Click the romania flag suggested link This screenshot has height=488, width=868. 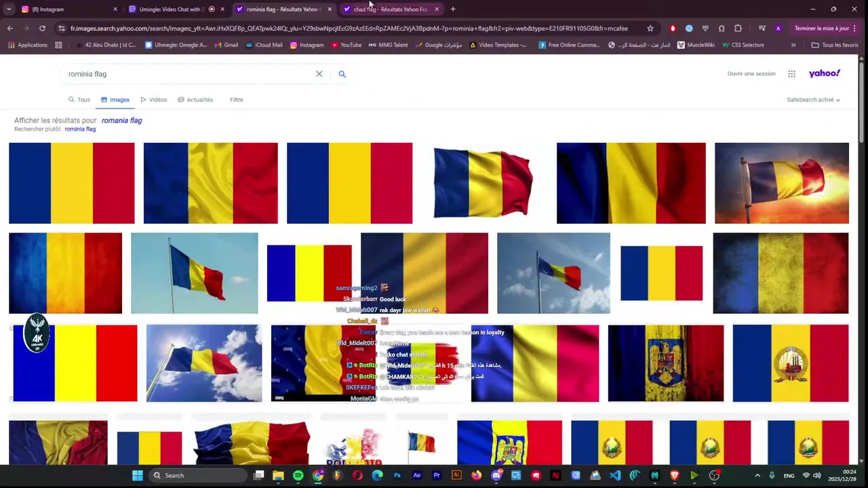pos(121,121)
